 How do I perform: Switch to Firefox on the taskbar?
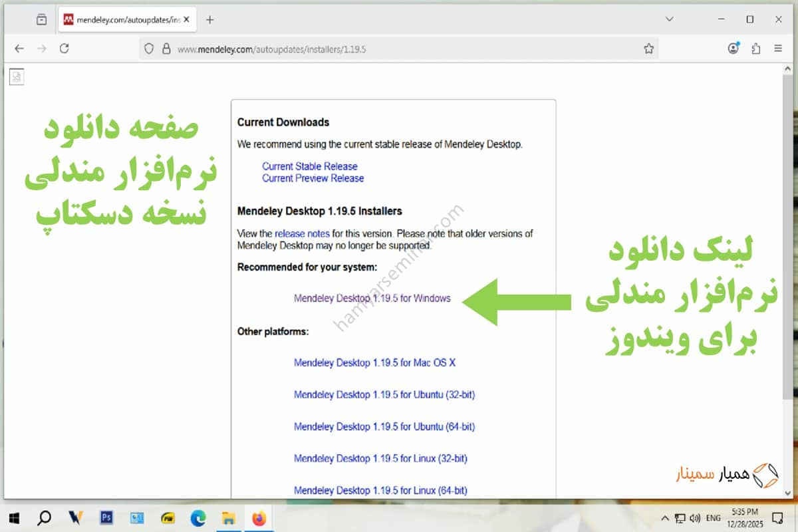(259, 517)
